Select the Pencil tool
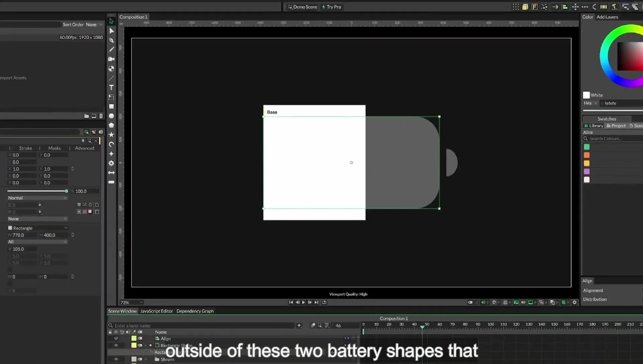 [112, 50]
